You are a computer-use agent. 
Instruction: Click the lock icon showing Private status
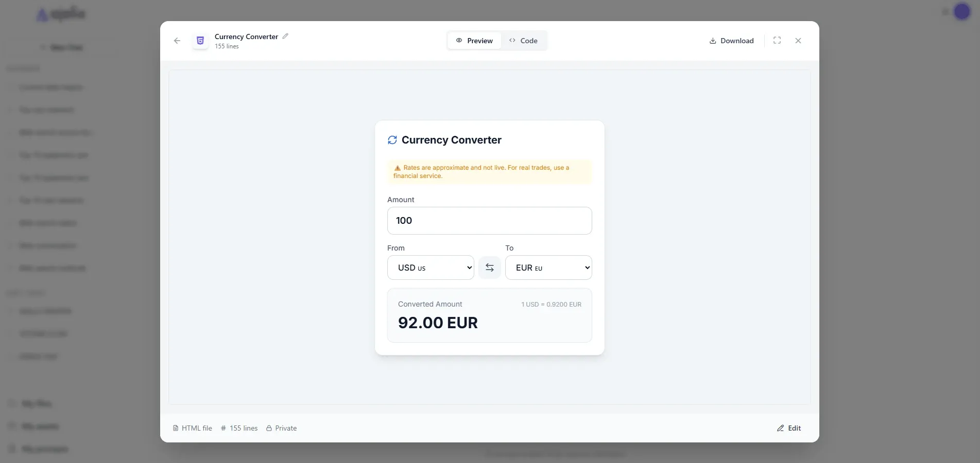[268, 428]
